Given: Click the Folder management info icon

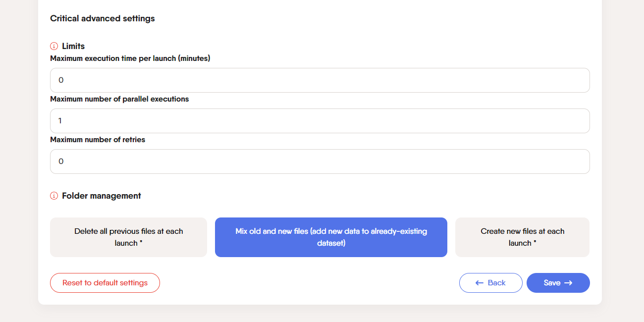Looking at the screenshot, I should (54, 196).
